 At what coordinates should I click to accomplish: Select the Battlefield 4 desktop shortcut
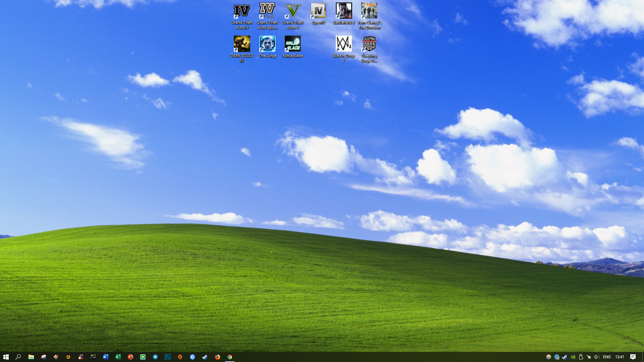(344, 14)
